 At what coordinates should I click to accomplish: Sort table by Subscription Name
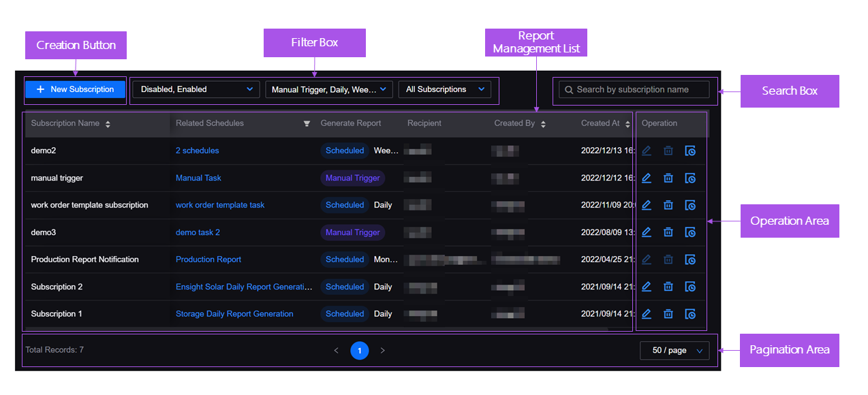(x=108, y=124)
